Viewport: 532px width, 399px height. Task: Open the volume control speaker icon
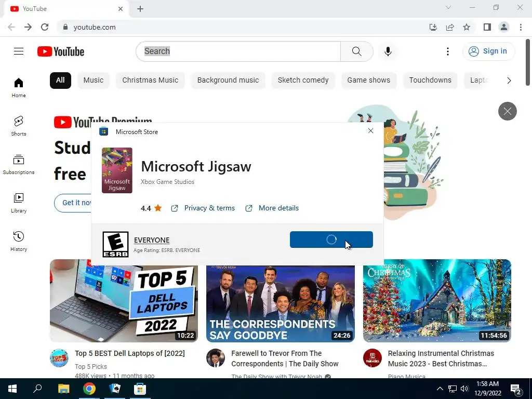click(x=464, y=389)
